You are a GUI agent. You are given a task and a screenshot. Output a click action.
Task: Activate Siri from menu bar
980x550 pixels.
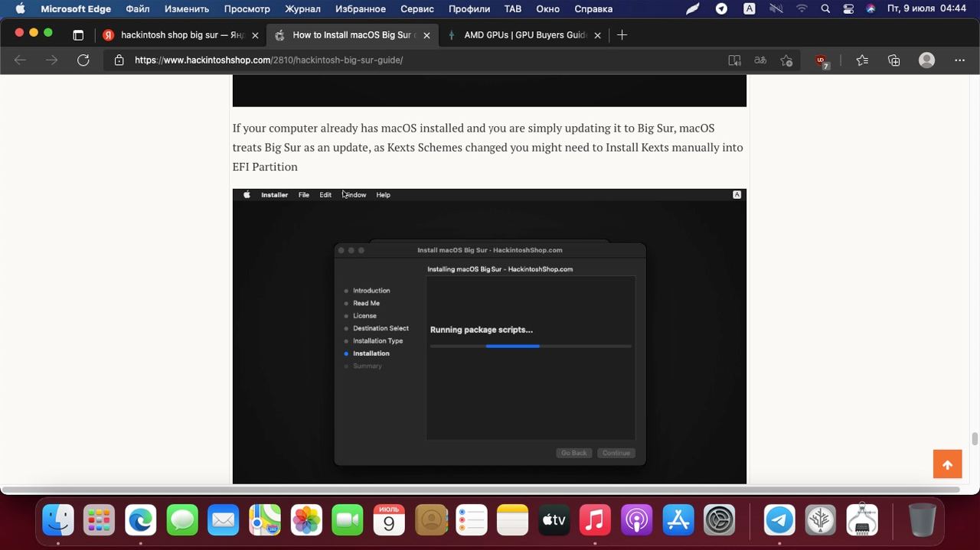pyautogui.click(x=871, y=8)
